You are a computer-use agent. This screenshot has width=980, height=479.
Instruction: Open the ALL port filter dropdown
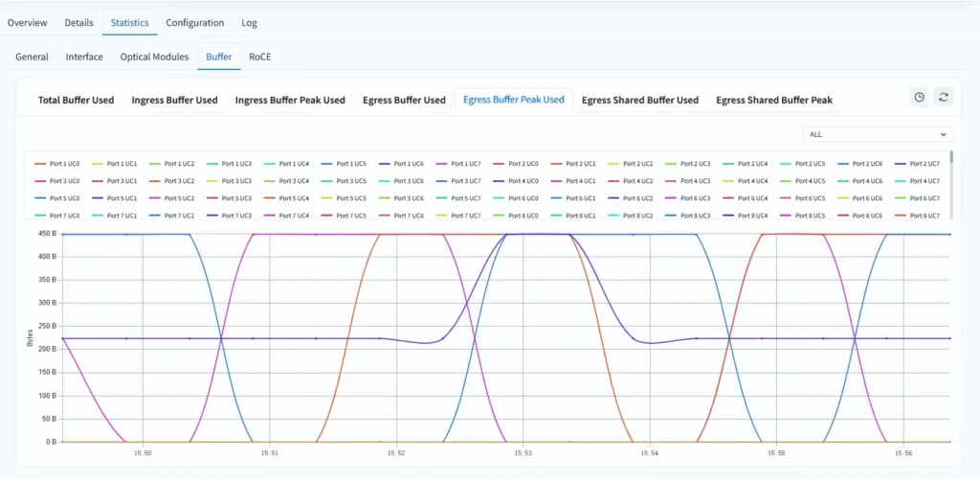(878, 135)
